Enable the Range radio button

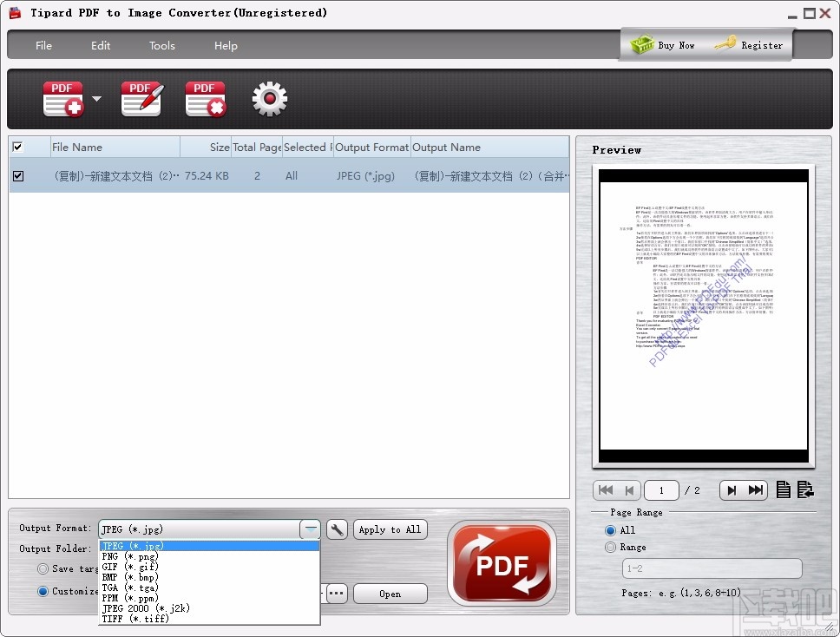coord(610,547)
